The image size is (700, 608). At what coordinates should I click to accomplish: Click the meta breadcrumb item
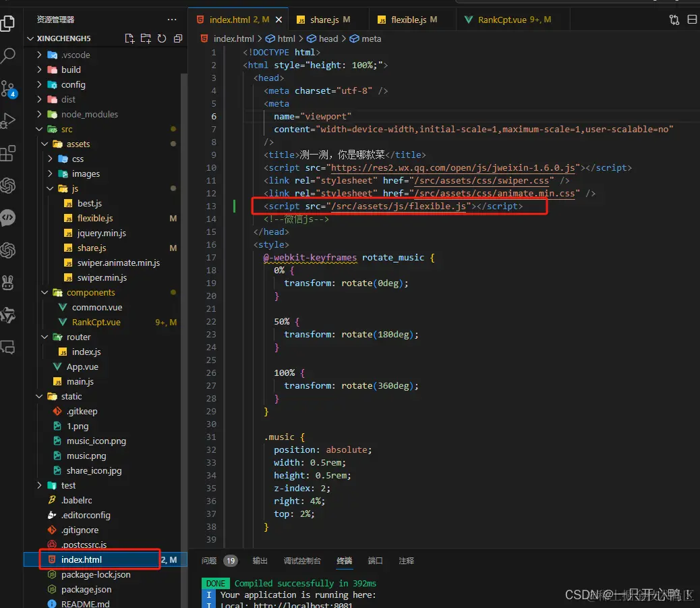point(366,38)
